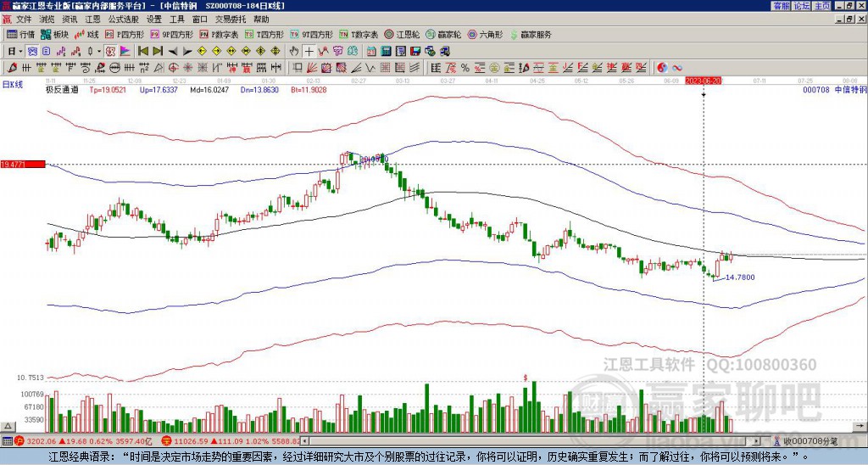The height and width of the screenshot is (465, 868).
Task: Open the 论坛 forum link
Action: 802,6
